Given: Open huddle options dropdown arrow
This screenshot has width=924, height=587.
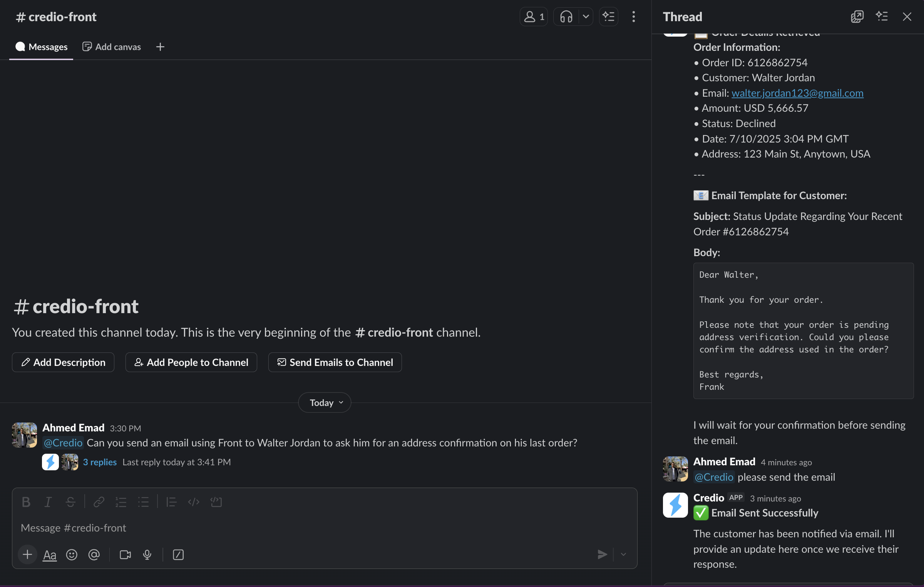Looking at the screenshot, I should pos(586,17).
